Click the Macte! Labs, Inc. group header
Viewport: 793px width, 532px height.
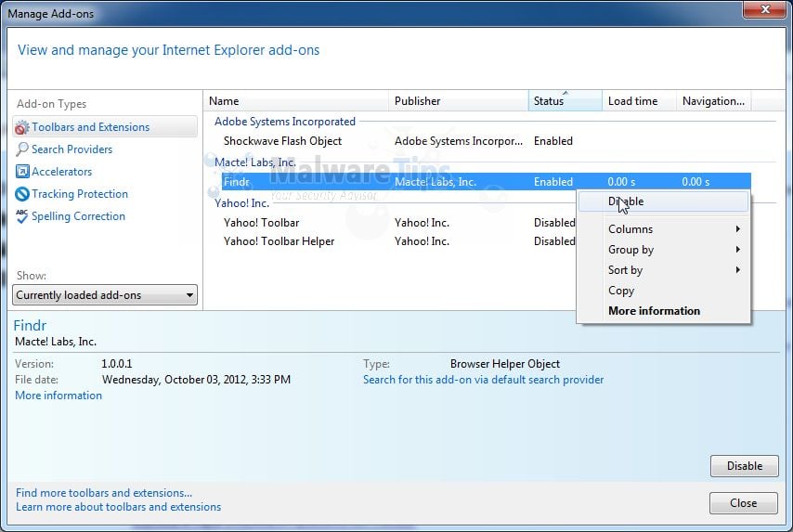point(254,162)
